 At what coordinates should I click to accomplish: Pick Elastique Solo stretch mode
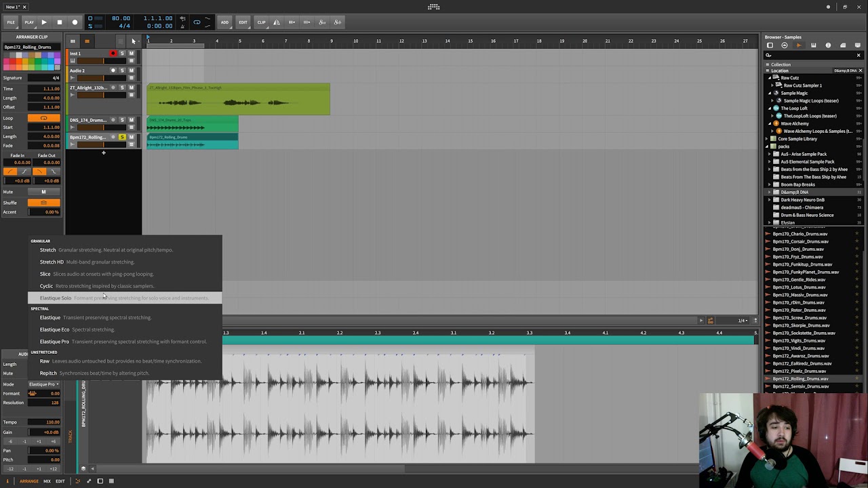pos(125,298)
